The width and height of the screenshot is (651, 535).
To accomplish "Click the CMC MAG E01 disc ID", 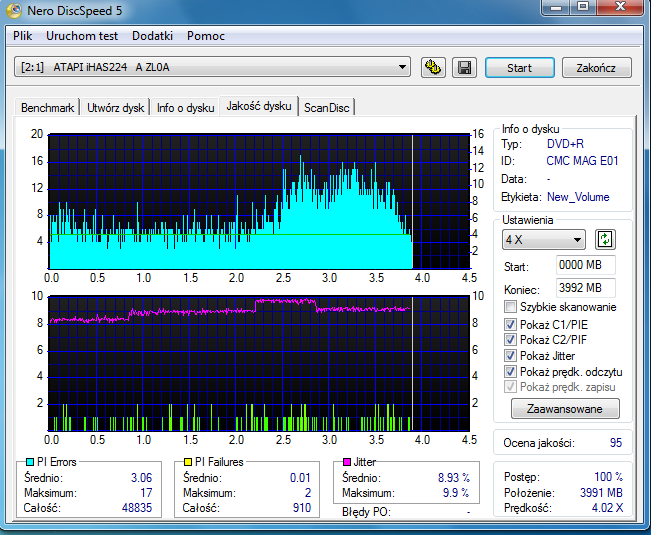I will 582,161.
